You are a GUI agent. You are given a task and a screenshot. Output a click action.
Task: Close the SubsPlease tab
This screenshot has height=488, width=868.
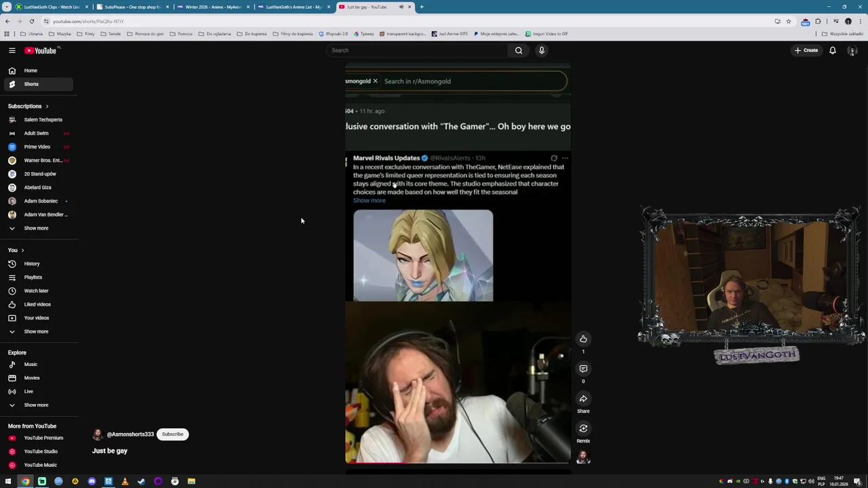(x=167, y=7)
